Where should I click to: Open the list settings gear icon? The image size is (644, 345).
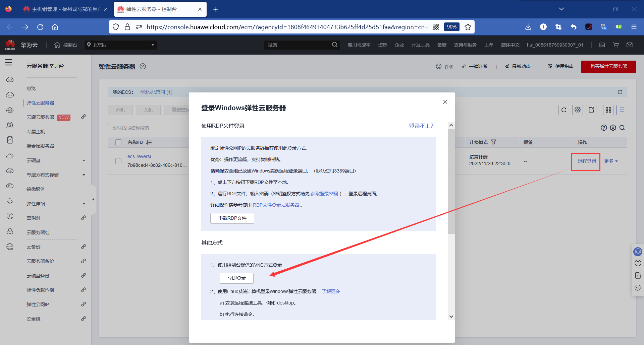pyautogui.click(x=577, y=110)
